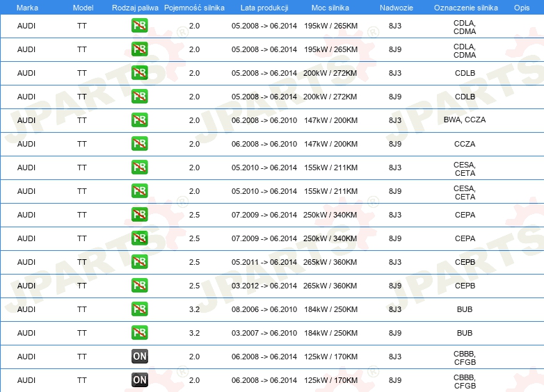The height and width of the screenshot is (392, 544).
Task: Click '125kW / 170KM' in the 8J9 row
Action: 330,380
